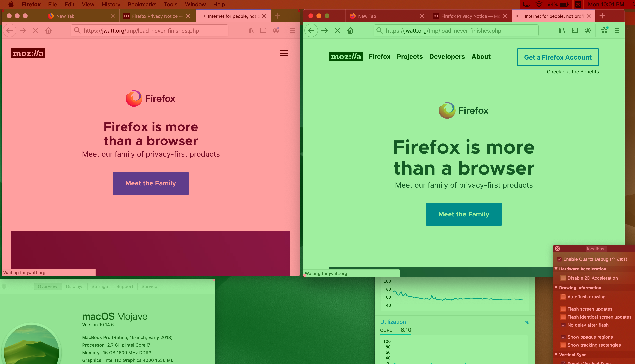Click Meet the Family button in left window
Viewport: 635px width, 364px height.
pos(151,183)
